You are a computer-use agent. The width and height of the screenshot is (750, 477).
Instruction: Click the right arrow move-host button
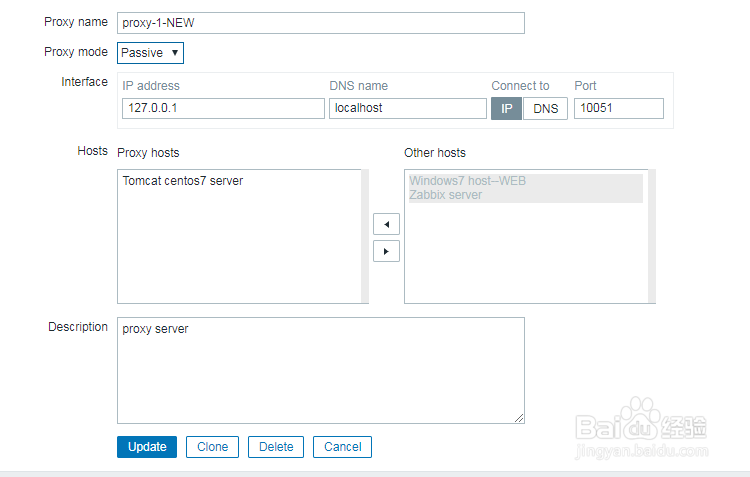pos(386,251)
